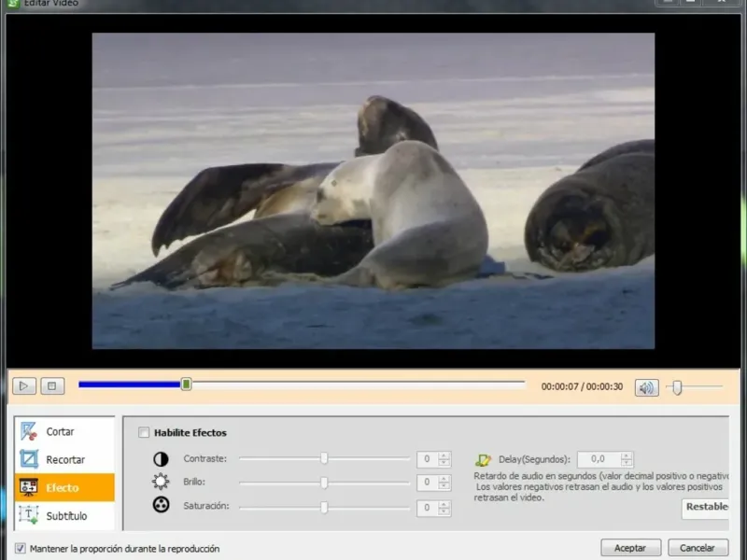The width and height of the screenshot is (747, 560).
Task: Mute audio with the speaker icon
Action: tap(646, 387)
